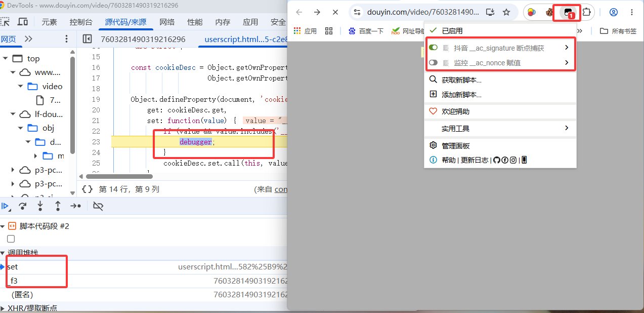Viewport: 644px width, 313px height.
Task: Toggle the device toolbar icon in DevTools
Action: pyautogui.click(x=23, y=22)
